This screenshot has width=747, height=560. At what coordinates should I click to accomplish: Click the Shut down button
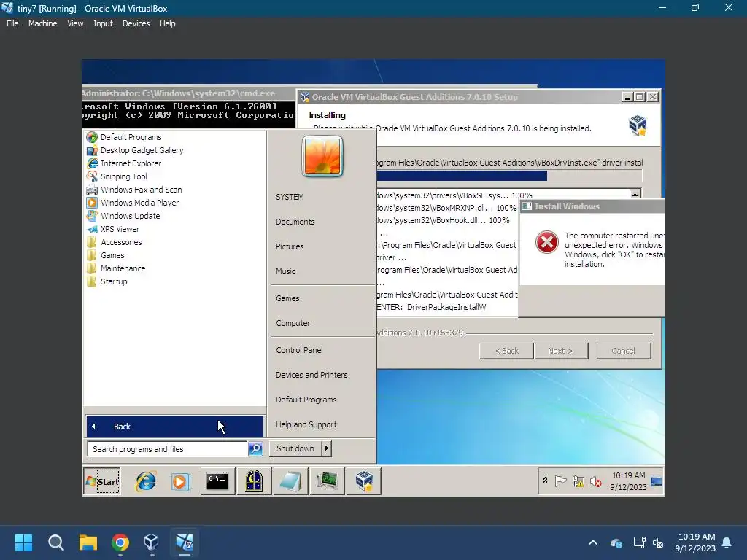(x=295, y=448)
